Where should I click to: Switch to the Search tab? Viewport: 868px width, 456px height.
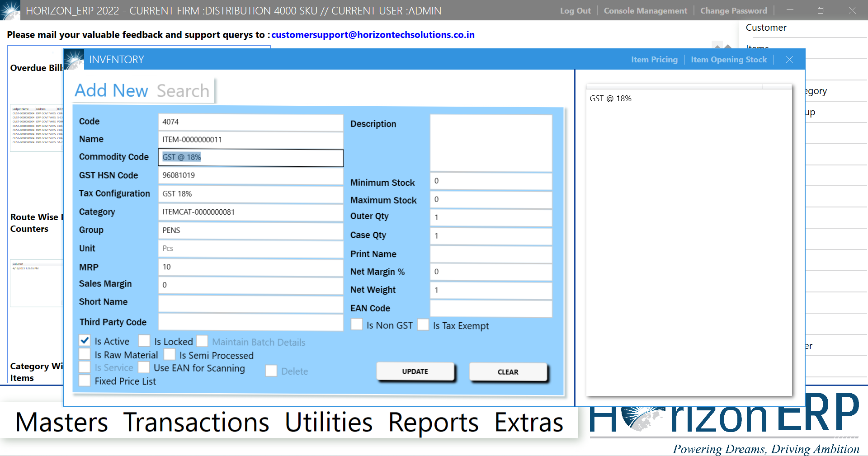183,90
